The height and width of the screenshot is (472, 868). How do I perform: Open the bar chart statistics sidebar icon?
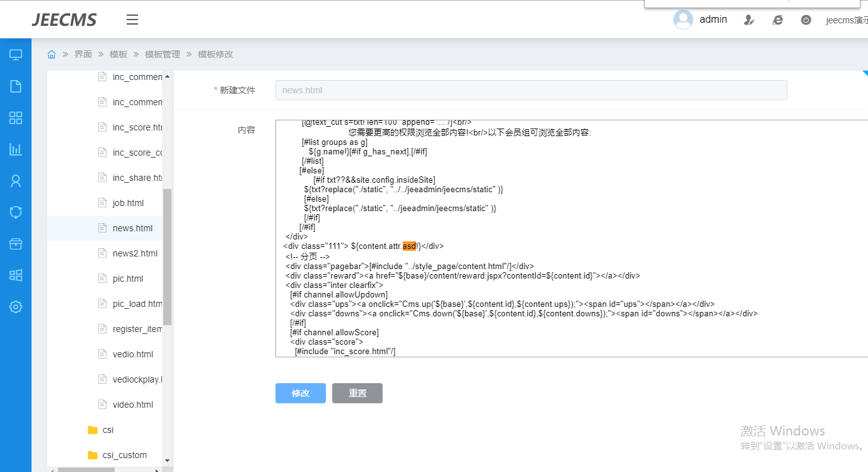(16, 149)
